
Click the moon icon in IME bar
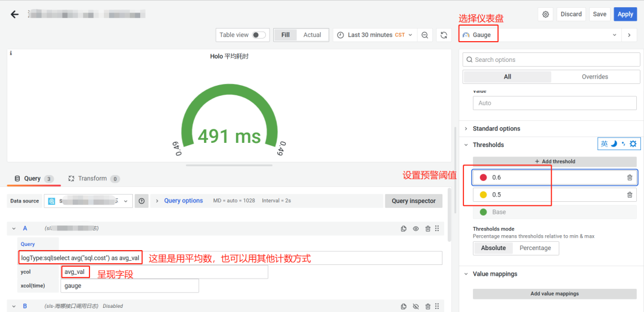[x=614, y=143]
